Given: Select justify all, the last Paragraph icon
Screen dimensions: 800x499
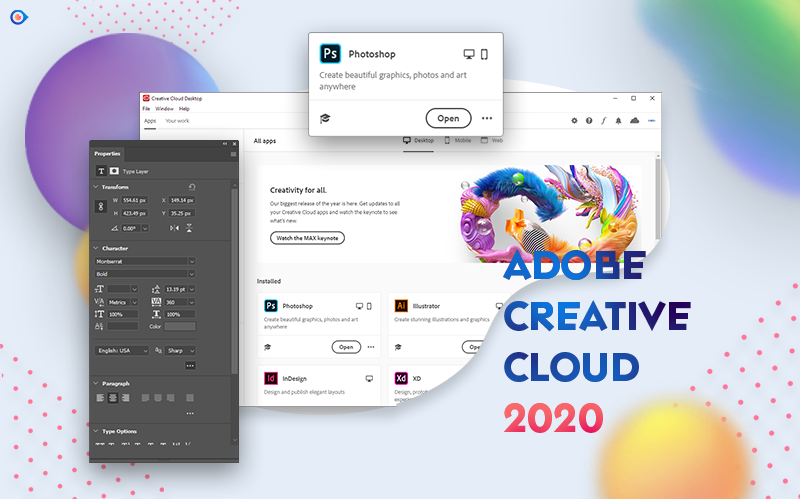Looking at the screenshot, I should (190, 397).
